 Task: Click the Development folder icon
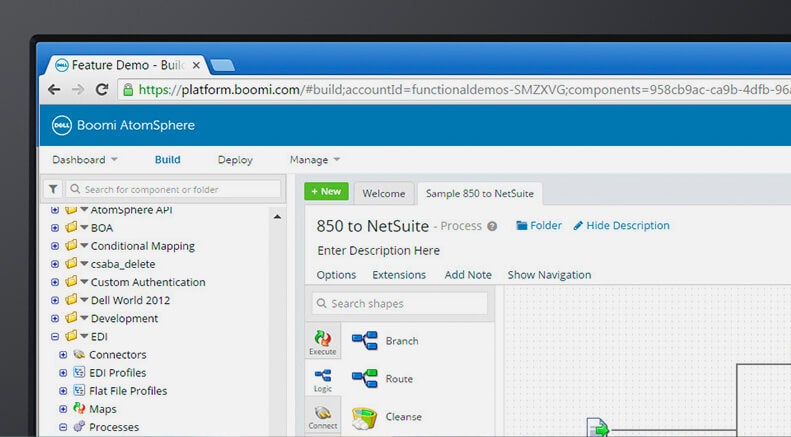click(x=71, y=318)
